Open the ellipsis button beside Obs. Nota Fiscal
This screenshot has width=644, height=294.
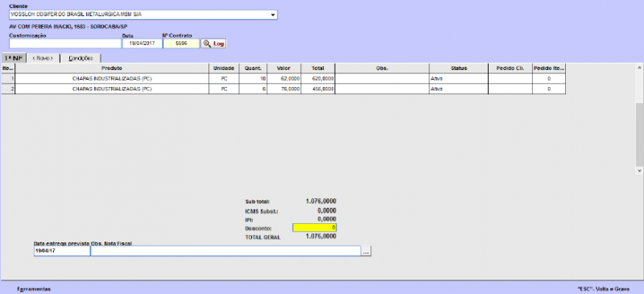[x=366, y=251]
